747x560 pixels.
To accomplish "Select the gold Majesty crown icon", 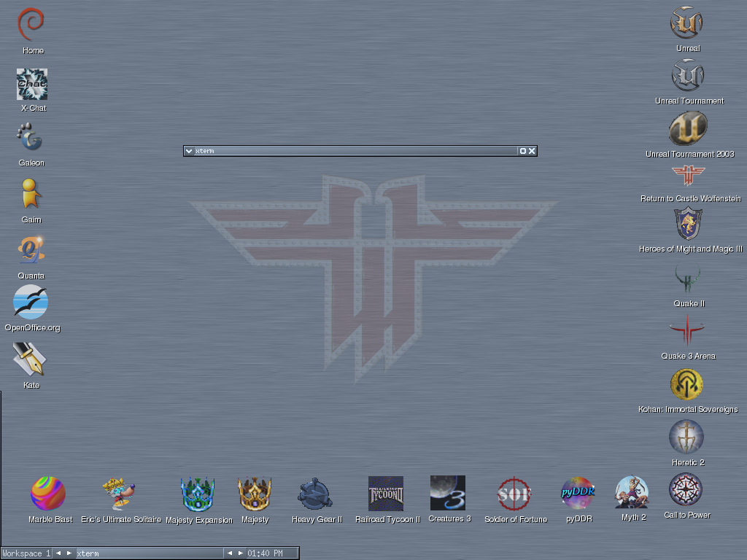I will [255, 494].
